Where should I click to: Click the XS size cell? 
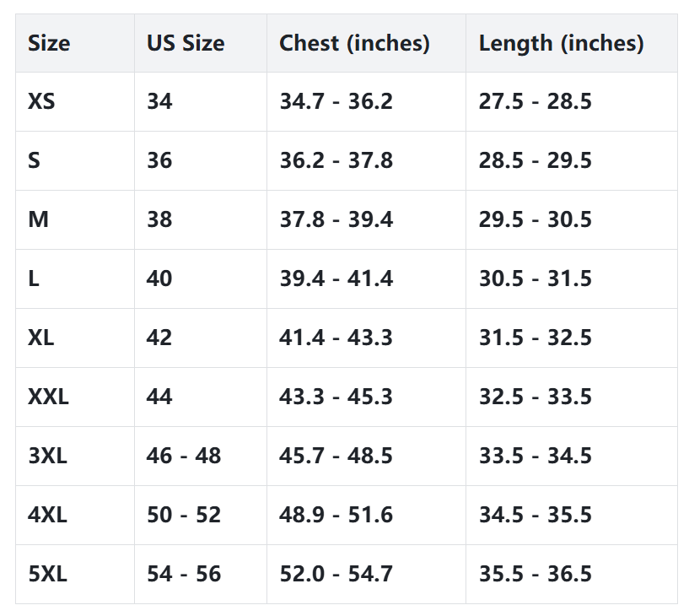click(x=41, y=102)
